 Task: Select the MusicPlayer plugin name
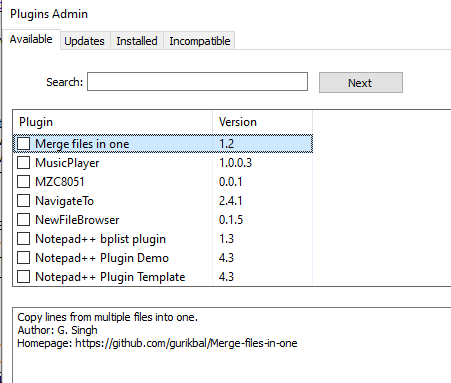click(x=67, y=163)
